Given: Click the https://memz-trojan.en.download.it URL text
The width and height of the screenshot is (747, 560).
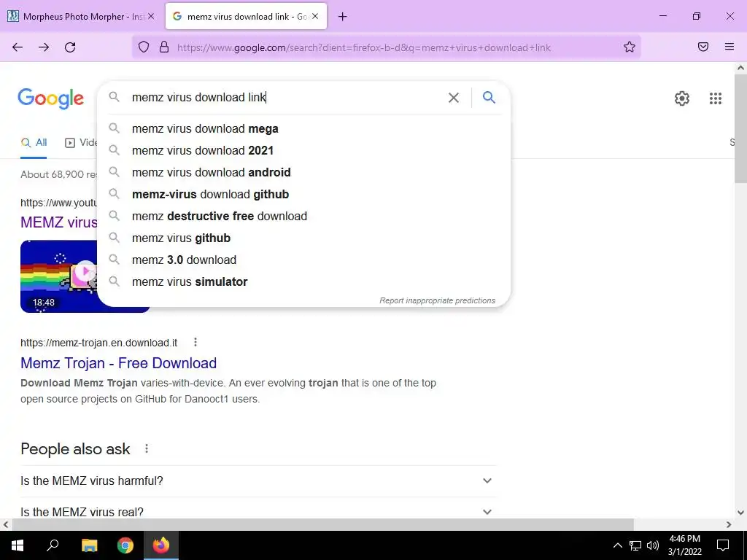Looking at the screenshot, I should [98, 343].
